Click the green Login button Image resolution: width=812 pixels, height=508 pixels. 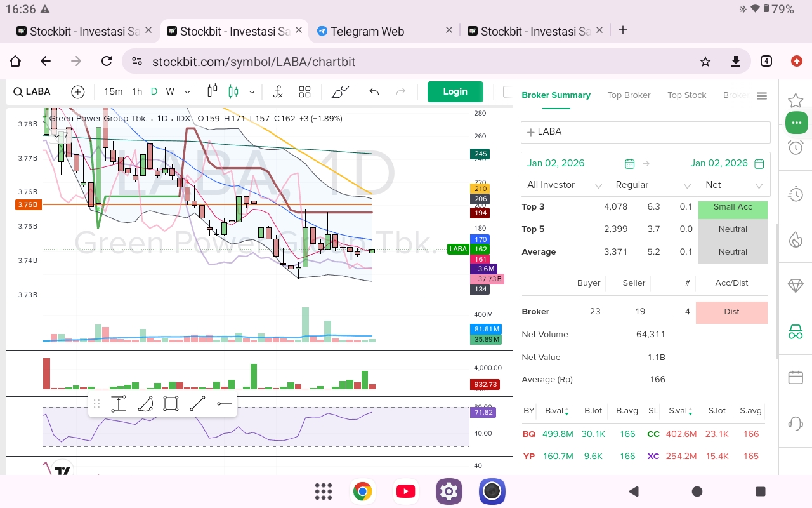455,91
